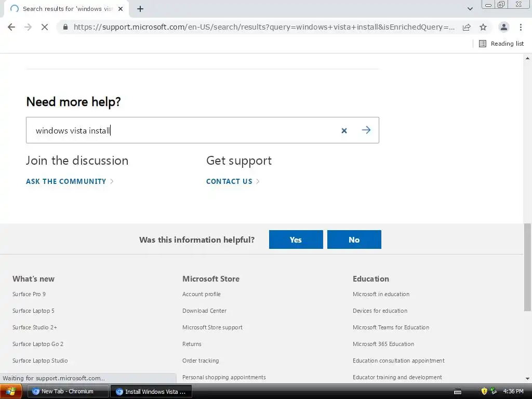Open Educator training and development link
This screenshot has height=399, width=532.
tap(397, 377)
